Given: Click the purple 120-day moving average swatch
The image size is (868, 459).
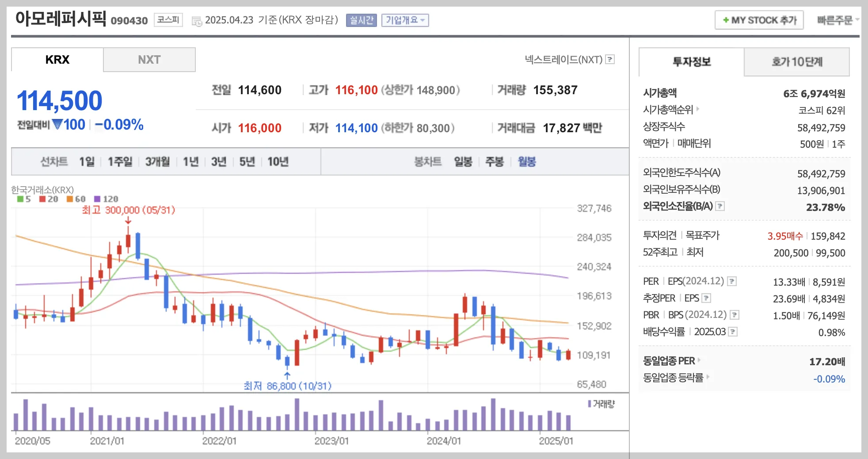Looking at the screenshot, I should coord(97,199).
